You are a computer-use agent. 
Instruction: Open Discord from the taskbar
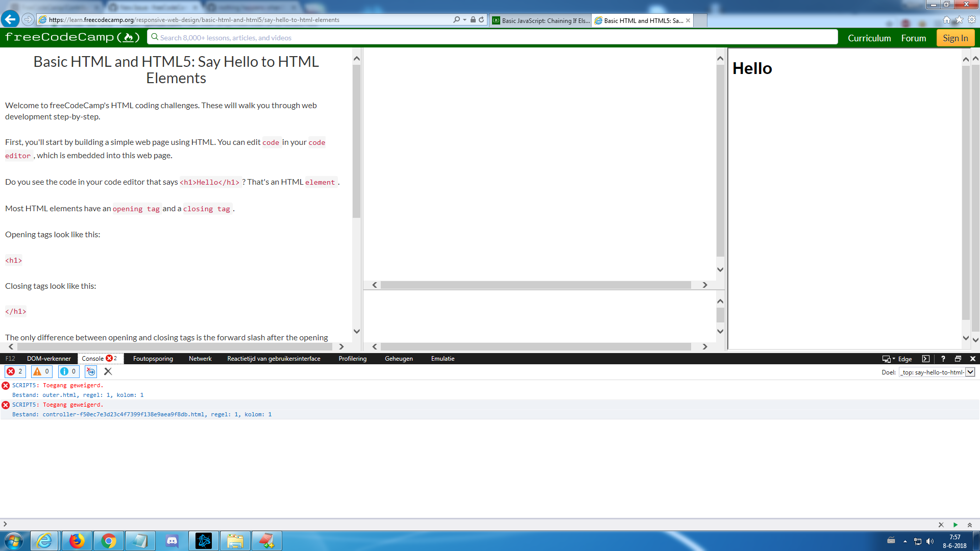pyautogui.click(x=171, y=540)
